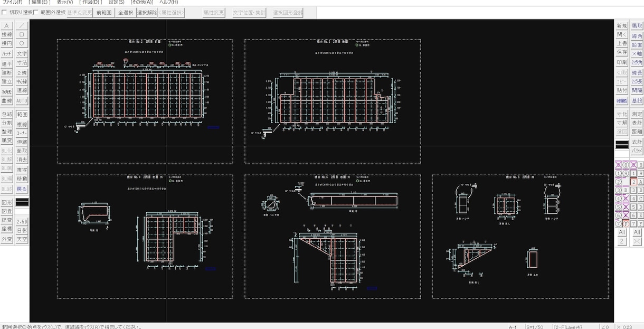
Task: Click the 全選択 button
Action: click(125, 13)
